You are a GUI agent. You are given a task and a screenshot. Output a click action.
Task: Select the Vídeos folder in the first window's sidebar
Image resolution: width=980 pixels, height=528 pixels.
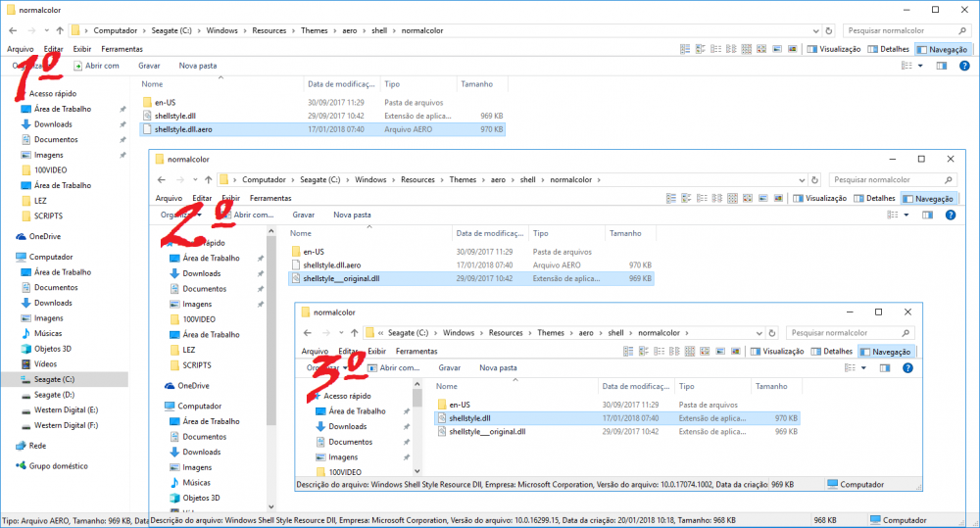[x=47, y=363]
